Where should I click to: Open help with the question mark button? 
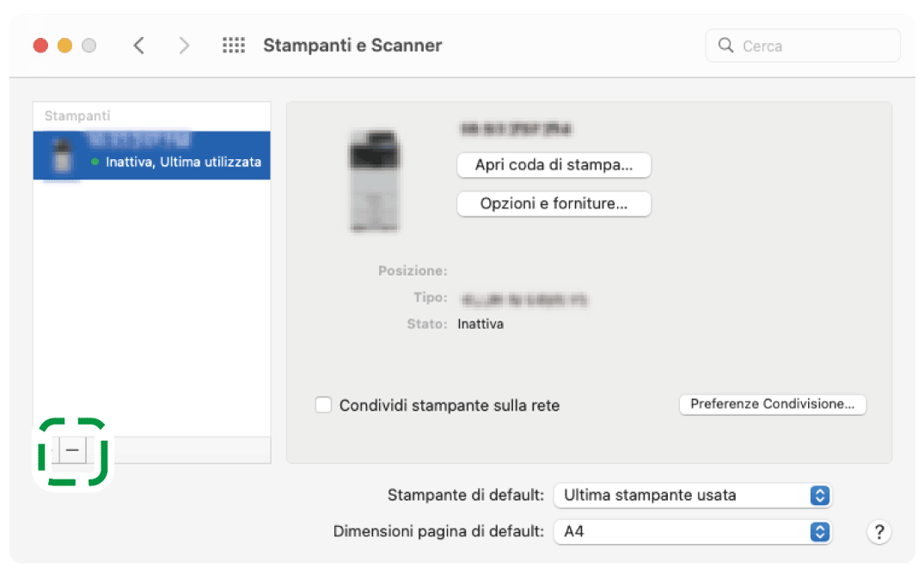(x=878, y=532)
